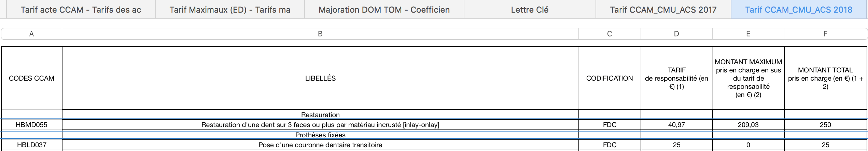Click the CODIFICATION header cell
Image resolution: width=868 pixels, height=151 pixels.
point(610,78)
